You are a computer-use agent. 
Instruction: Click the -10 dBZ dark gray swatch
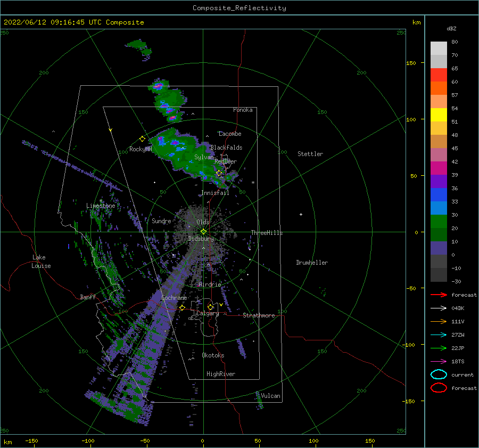point(439,275)
